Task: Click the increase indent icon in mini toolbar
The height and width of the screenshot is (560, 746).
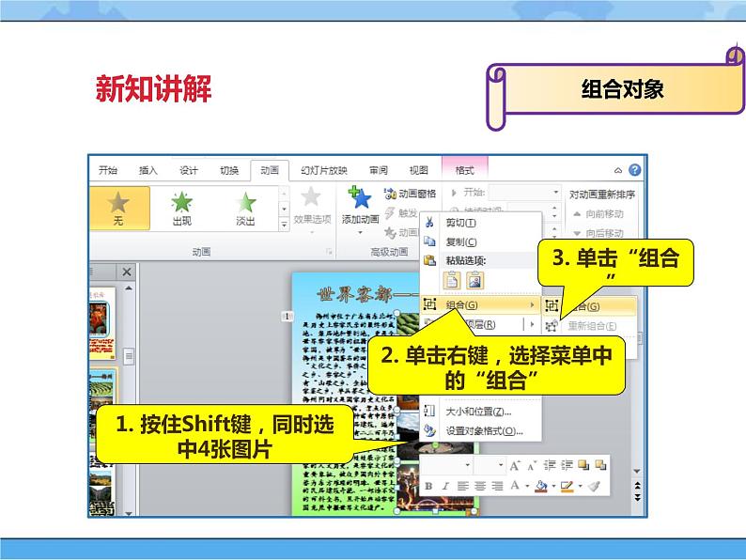Action: coord(567,465)
